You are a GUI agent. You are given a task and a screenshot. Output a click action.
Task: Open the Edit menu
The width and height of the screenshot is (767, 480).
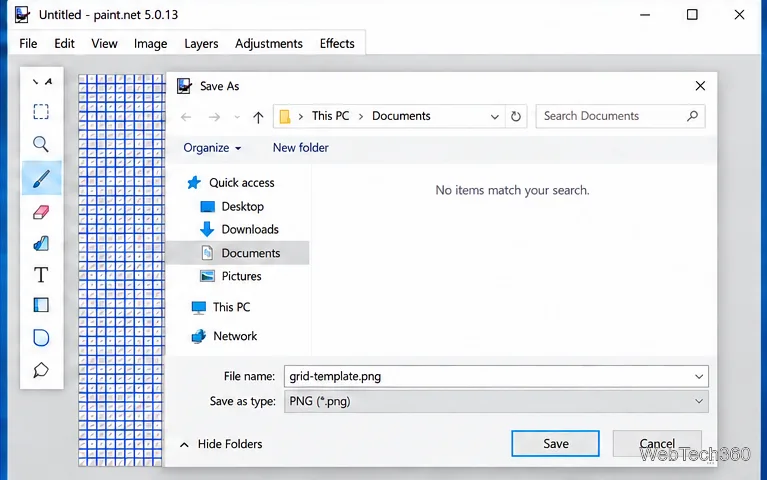[x=64, y=44]
